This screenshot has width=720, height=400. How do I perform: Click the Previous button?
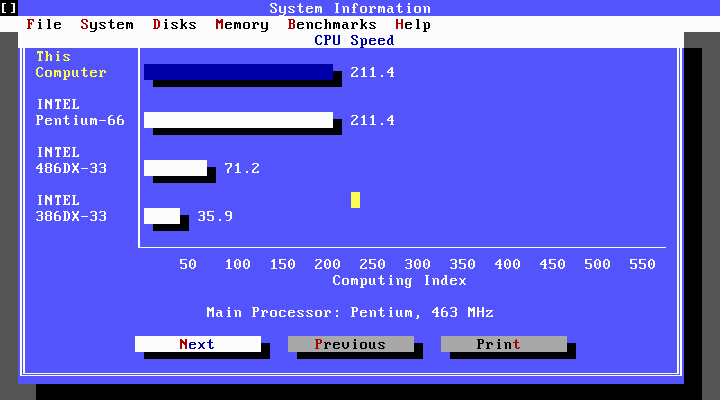351,344
